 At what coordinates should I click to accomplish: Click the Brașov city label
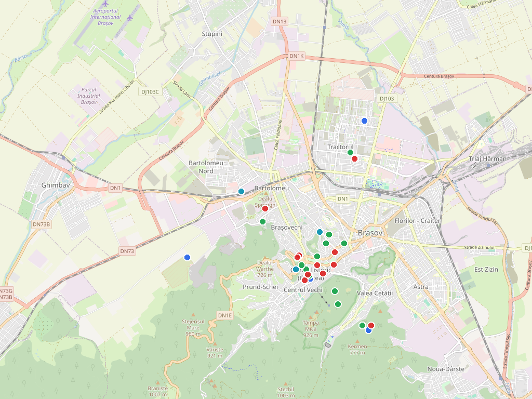pos(370,233)
